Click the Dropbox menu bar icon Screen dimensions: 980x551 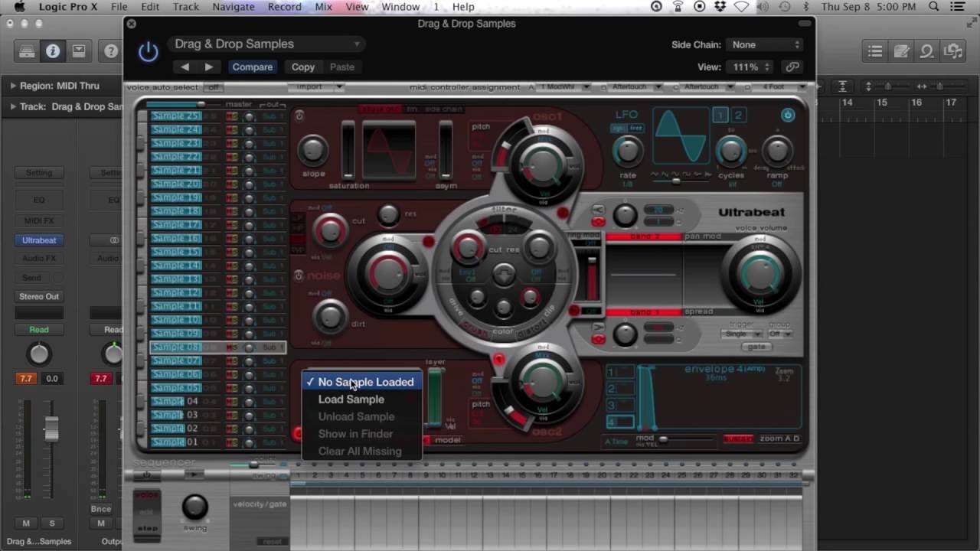tap(720, 7)
